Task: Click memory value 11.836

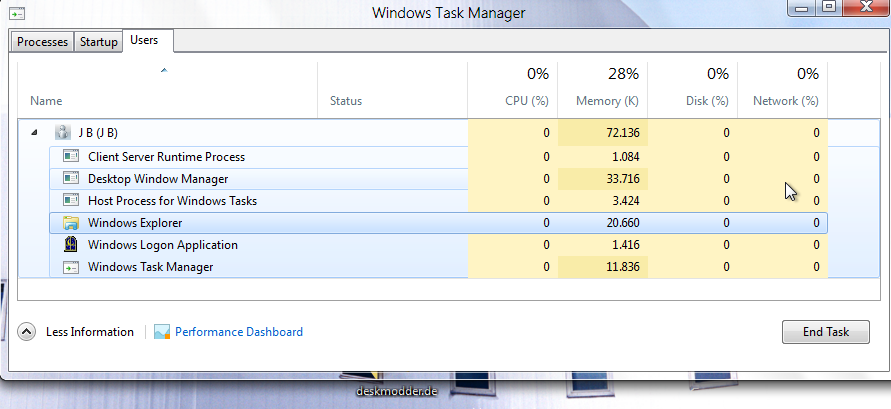Action: tap(623, 267)
